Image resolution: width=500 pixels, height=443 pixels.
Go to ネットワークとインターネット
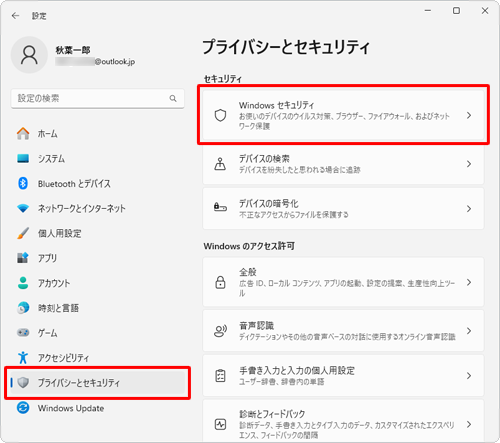coord(81,209)
